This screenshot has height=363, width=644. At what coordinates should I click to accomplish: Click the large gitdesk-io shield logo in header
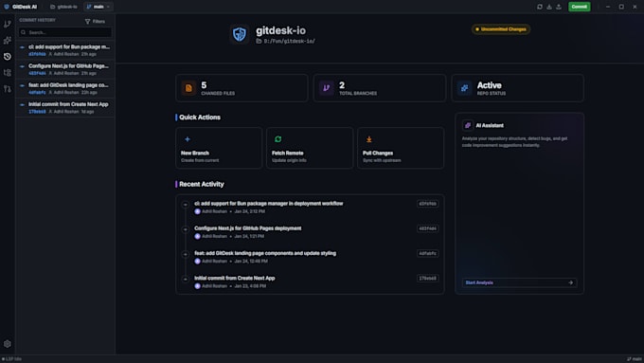tap(240, 34)
